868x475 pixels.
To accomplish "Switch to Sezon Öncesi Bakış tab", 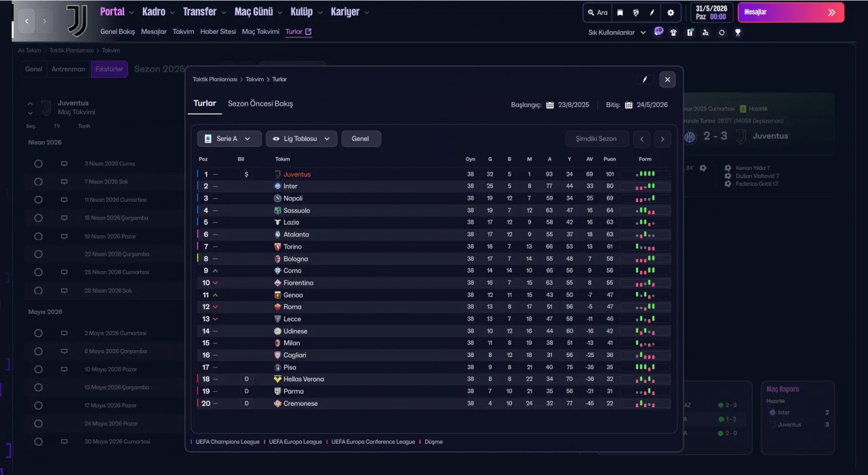I will point(260,104).
